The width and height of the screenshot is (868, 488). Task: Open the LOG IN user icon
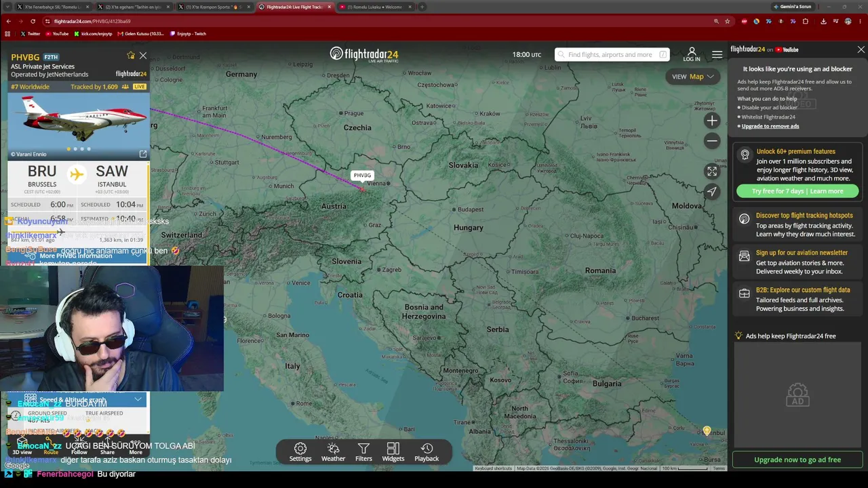tap(692, 54)
